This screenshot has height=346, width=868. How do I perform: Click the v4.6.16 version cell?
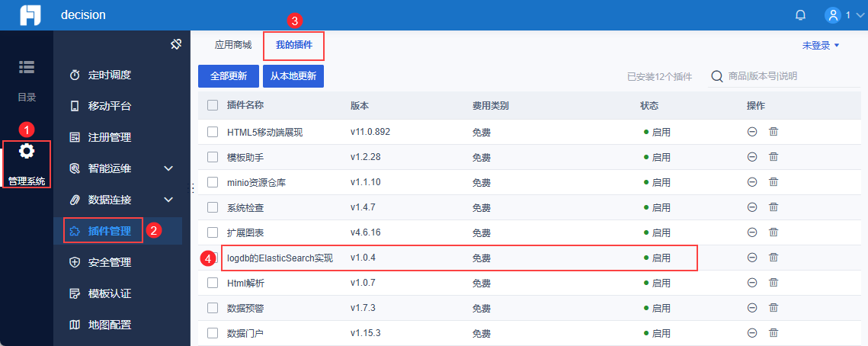365,232
